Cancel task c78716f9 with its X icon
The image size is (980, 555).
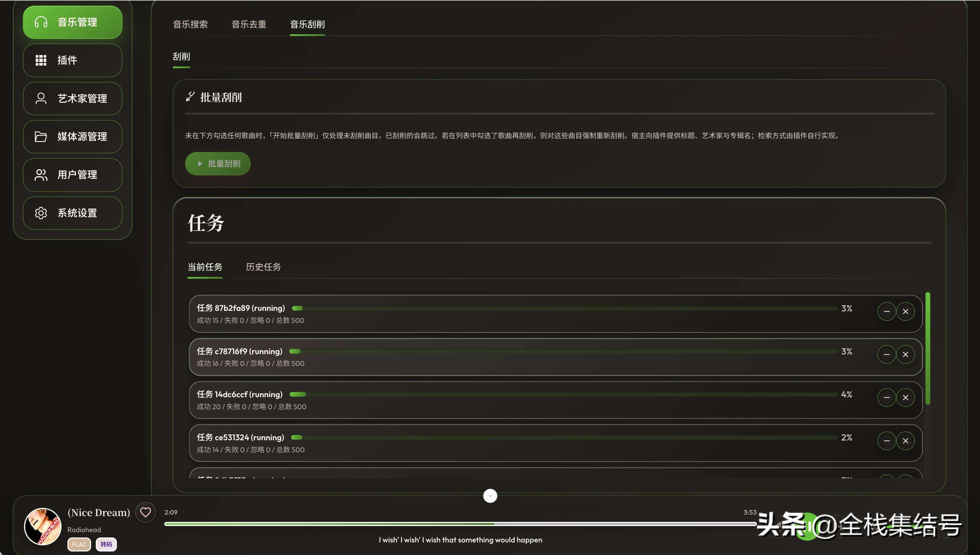(905, 354)
